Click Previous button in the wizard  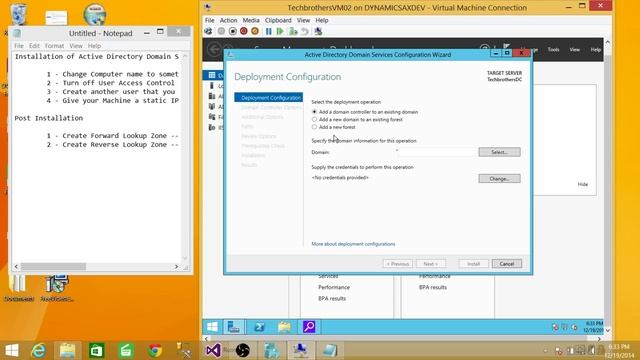pyautogui.click(x=398, y=264)
